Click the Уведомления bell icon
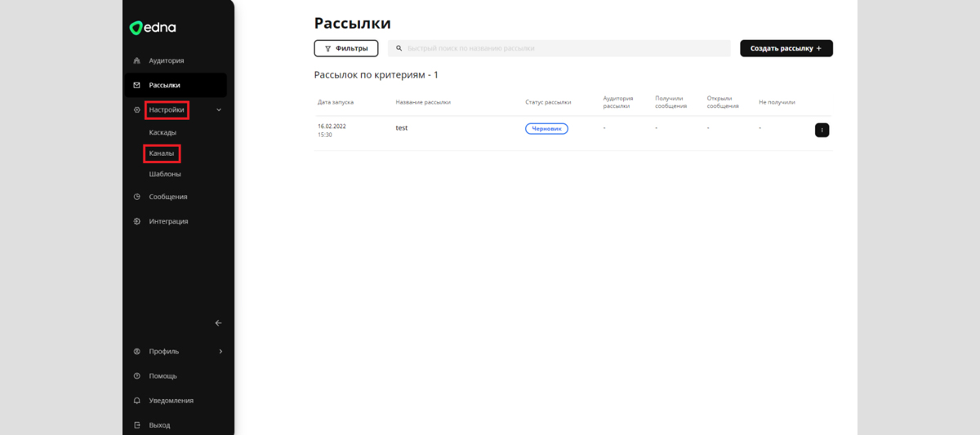980x435 pixels. click(137, 401)
